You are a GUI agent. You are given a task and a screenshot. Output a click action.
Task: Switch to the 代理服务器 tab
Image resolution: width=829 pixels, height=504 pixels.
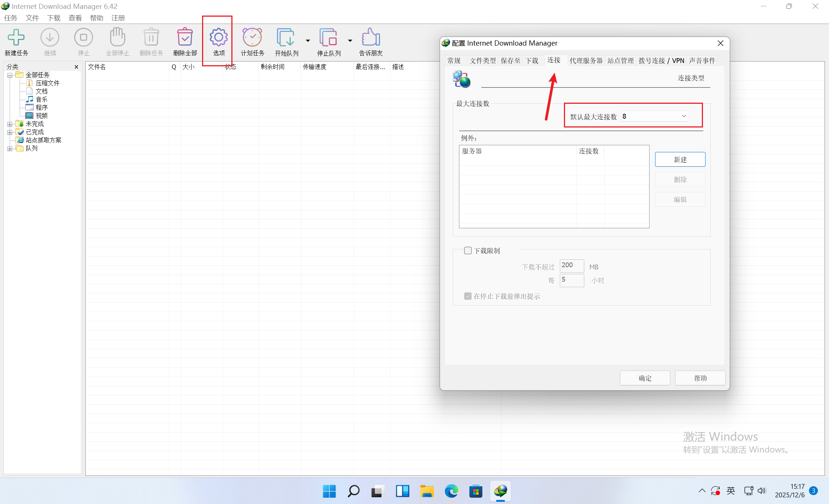coord(586,61)
